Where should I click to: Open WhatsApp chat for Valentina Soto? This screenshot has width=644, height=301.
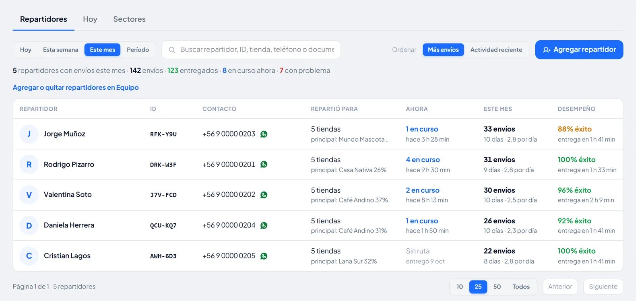point(264,195)
